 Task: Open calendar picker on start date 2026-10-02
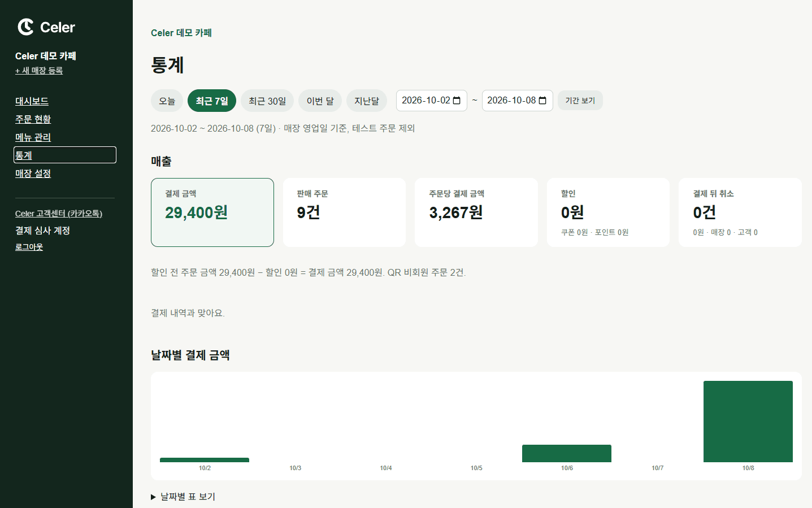pyautogui.click(x=457, y=101)
